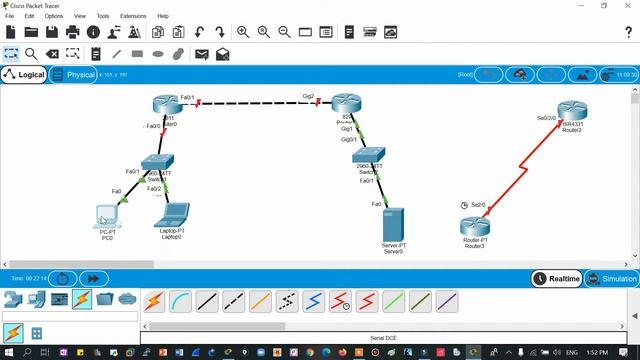
Task: Save the project with the floppy disk icon
Action: (52, 32)
